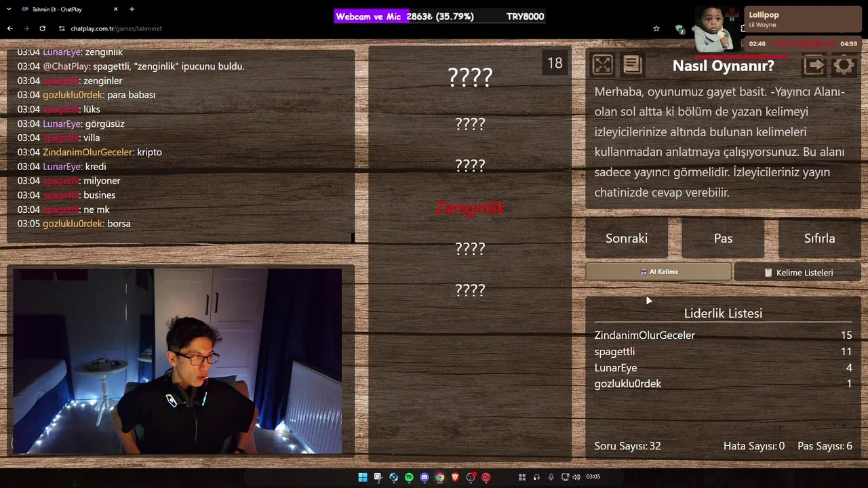Open the rules document icon beside fullscreen
868x488 pixels.
pos(632,65)
